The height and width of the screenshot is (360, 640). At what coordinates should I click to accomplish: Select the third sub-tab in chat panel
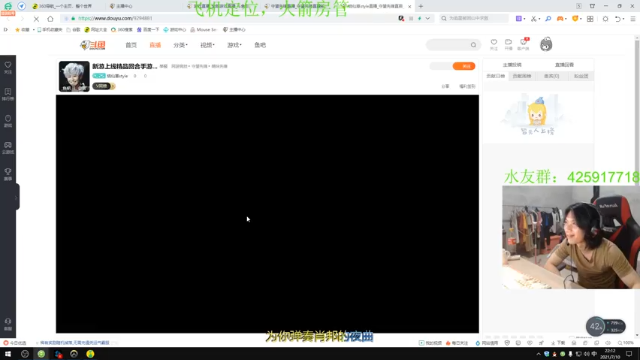551,76
